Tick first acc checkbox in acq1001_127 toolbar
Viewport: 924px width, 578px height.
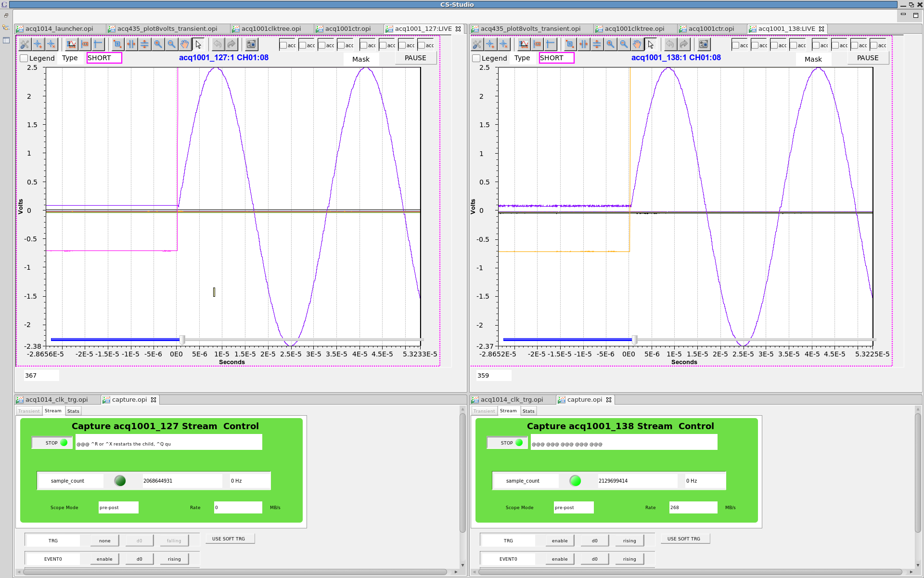(x=283, y=45)
